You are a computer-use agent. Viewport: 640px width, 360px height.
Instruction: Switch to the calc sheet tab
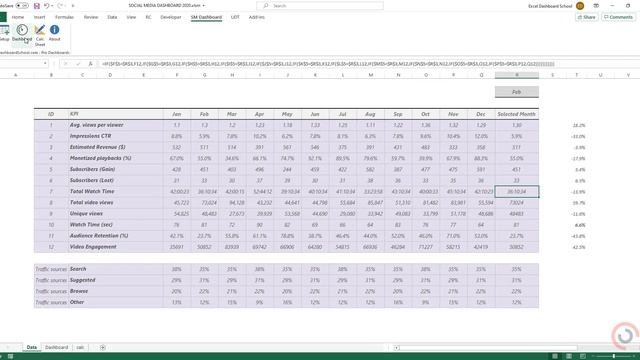tap(80, 347)
